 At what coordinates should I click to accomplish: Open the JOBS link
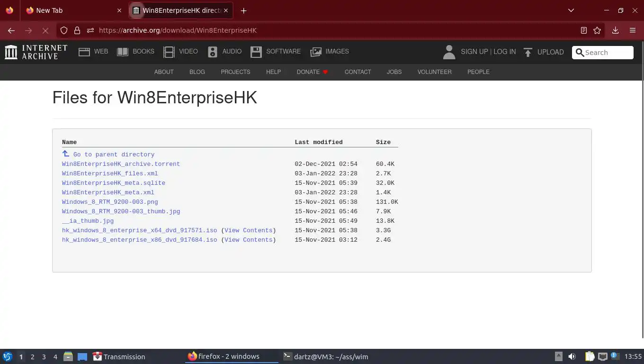tap(394, 72)
